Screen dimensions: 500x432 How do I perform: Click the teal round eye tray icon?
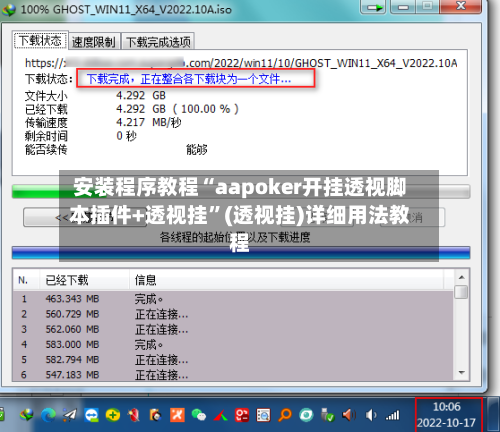306,415
